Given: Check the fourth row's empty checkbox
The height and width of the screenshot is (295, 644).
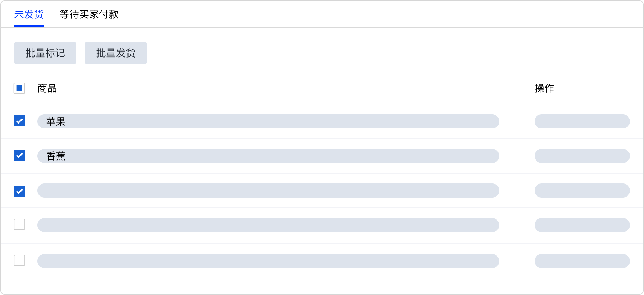Looking at the screenshot, I should click(x=19, y=224).
